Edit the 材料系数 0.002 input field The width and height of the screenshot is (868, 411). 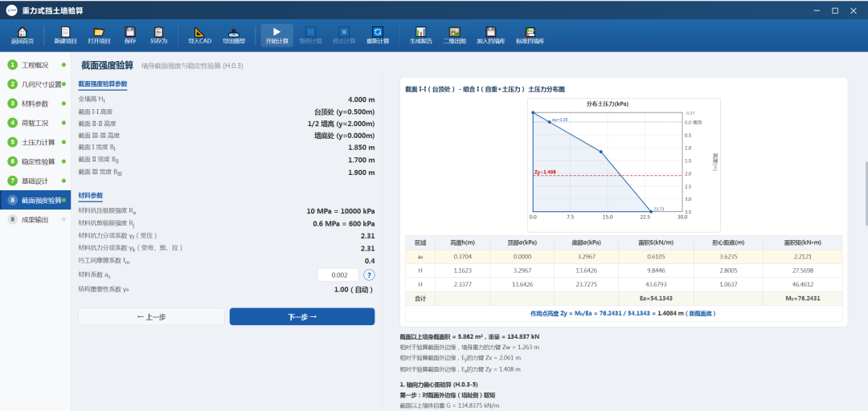coord(338,275)
